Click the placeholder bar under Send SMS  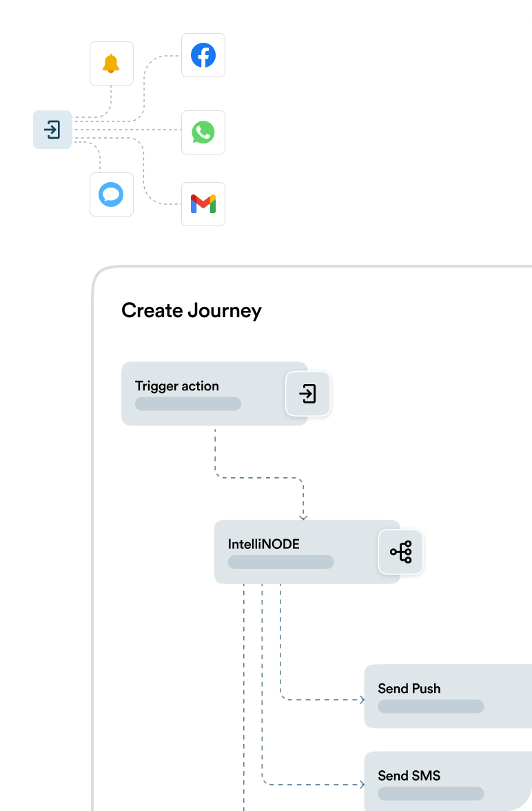point(431,794)
